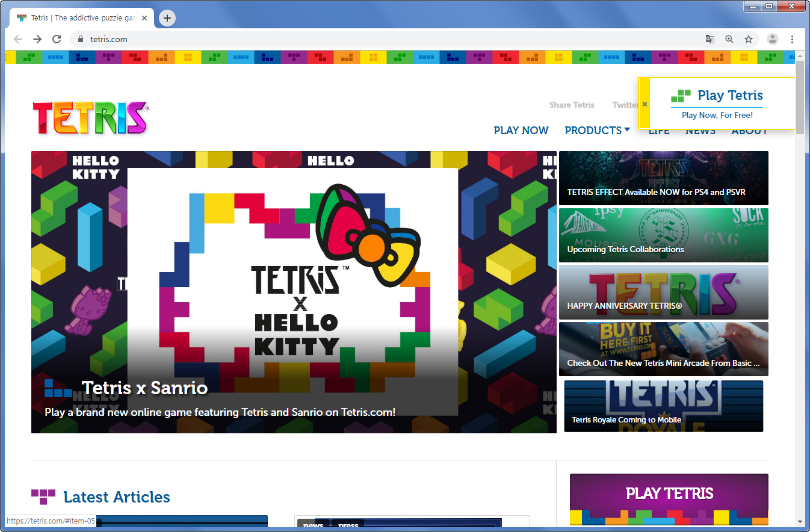Image resolution: width=810 pixels, height=532 pixels.
Task: Click the PRODUCTS dropdown arrow
Action: click(x=627, y=129)
